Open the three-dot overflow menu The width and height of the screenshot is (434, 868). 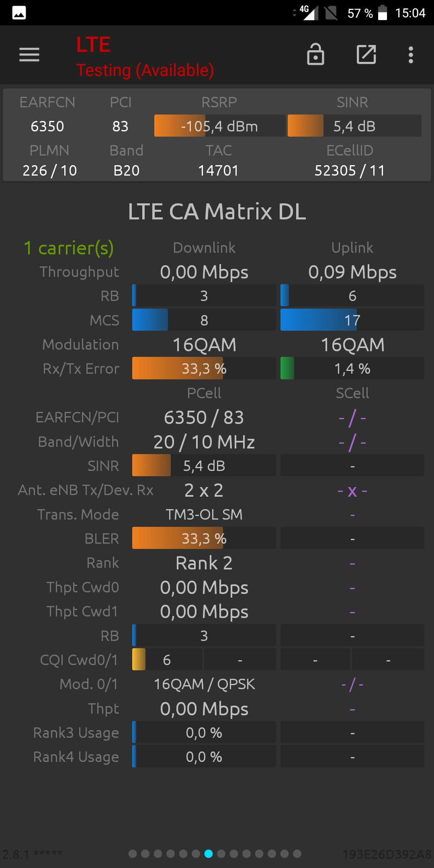pos(411,55)
